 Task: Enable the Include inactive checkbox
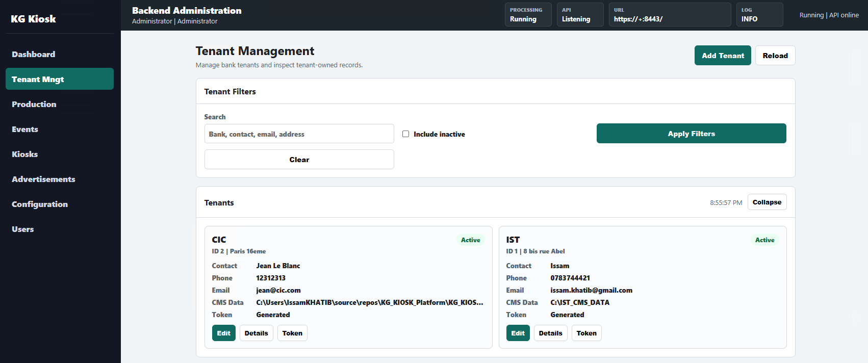coord(405,134)
